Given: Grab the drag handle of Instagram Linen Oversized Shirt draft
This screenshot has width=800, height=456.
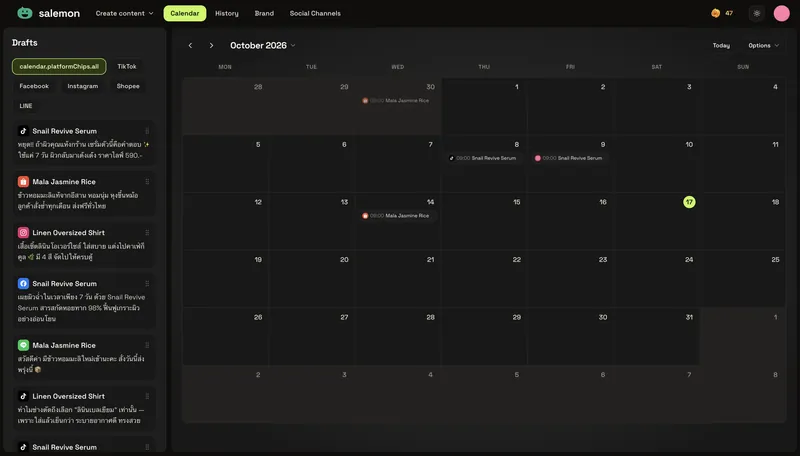Looking at the screenshot, I should tap(147, 233).
